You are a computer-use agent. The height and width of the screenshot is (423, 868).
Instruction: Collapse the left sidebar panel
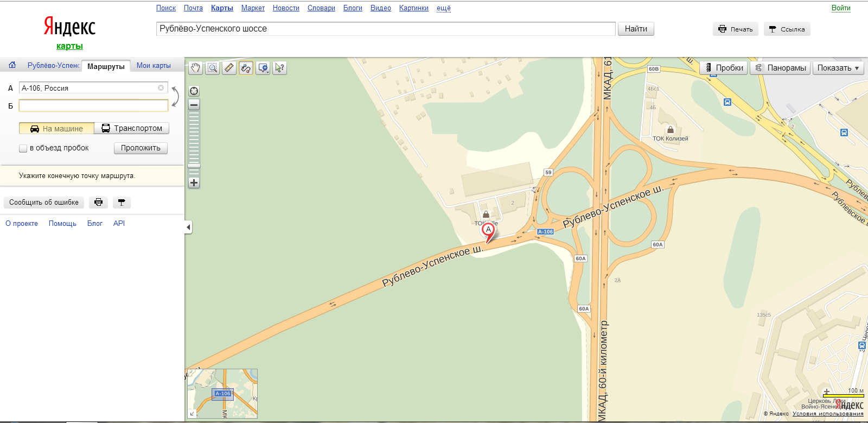(x=188, y=227)
